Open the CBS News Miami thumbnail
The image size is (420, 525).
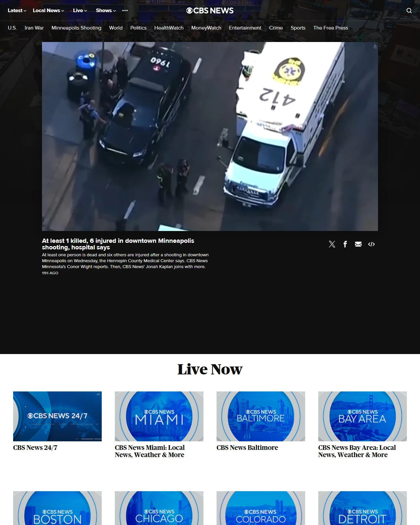pyautogui.click(x=159, y=416)
